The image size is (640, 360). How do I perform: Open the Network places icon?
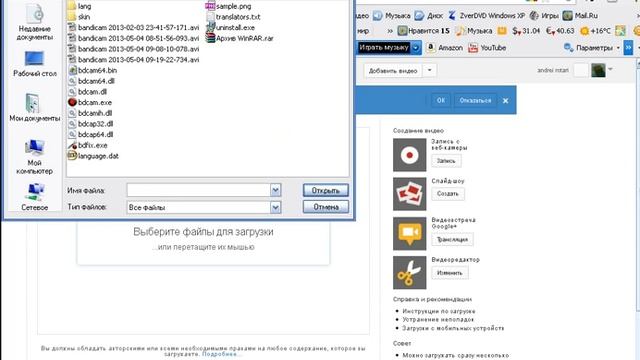35,191
